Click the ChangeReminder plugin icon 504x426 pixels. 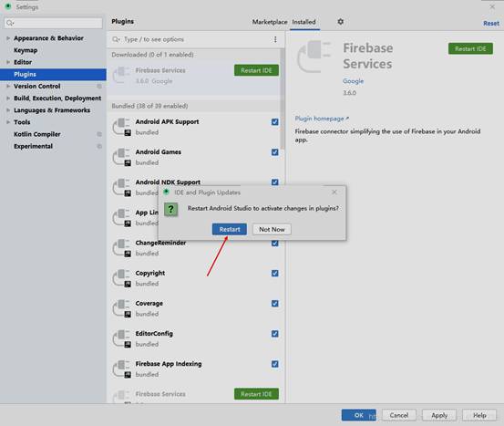pyautogui.click(x=122, y=248)
